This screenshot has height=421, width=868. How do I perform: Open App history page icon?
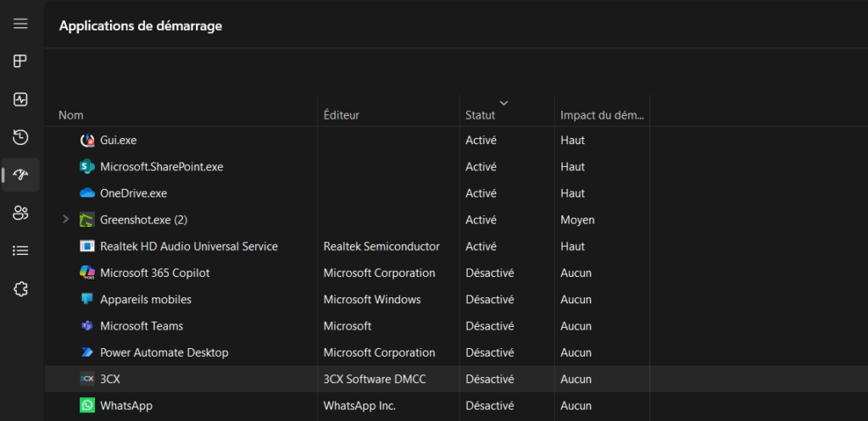click(x=21, y=137)
